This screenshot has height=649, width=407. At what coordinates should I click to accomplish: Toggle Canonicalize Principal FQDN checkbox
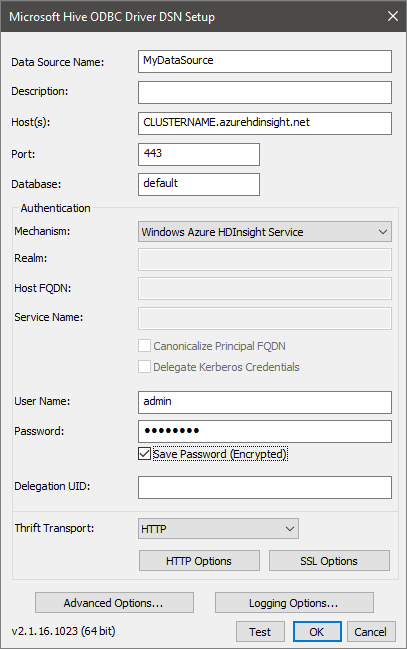[x=144, y=346]
